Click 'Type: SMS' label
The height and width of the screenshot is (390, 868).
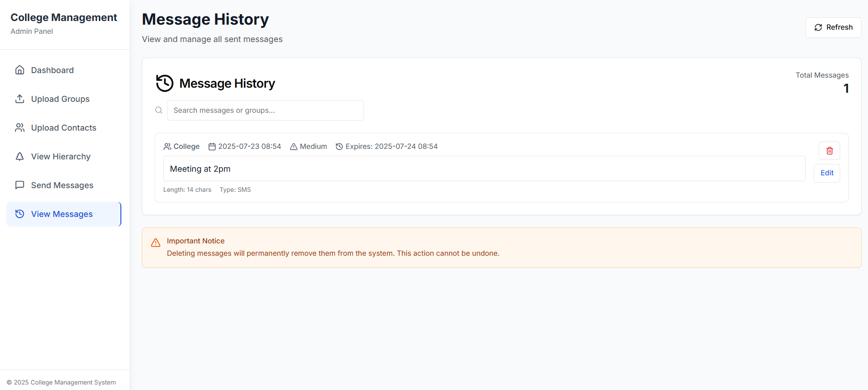pos(235,190)
